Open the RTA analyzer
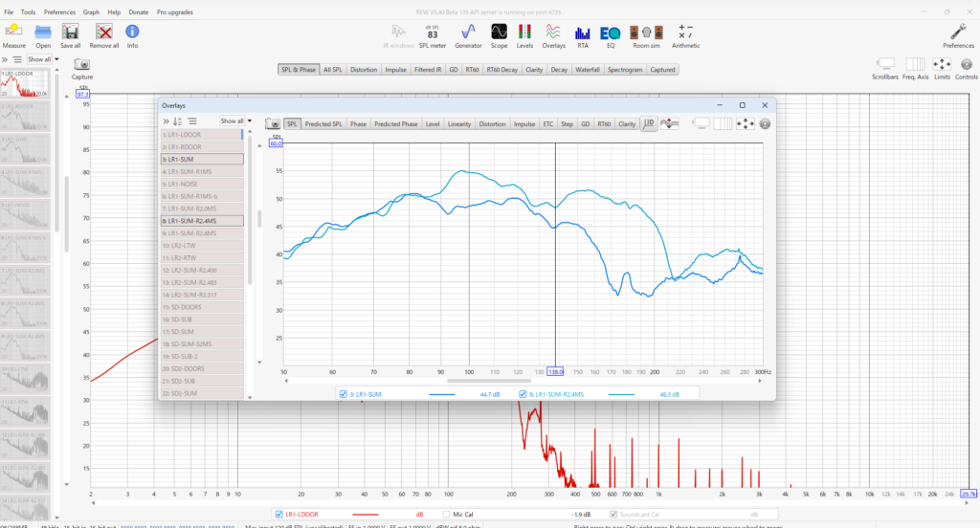Image resolution: width=980 pixels, height=528 pixels. (x=583, y=36)
